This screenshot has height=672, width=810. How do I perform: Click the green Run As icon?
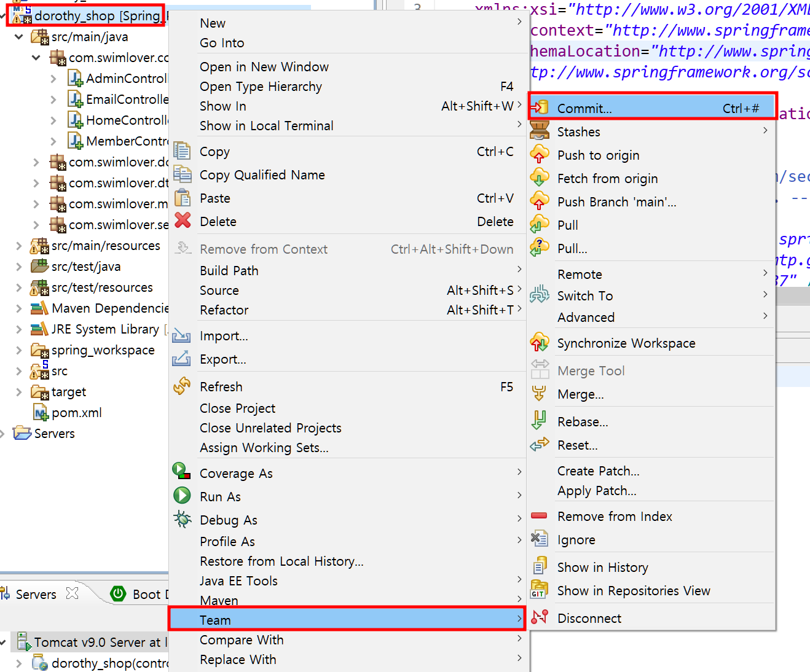coord(182,495)
